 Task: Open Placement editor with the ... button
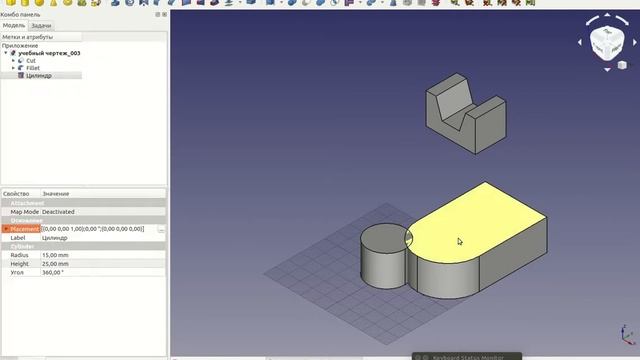[x=161, y=229]
